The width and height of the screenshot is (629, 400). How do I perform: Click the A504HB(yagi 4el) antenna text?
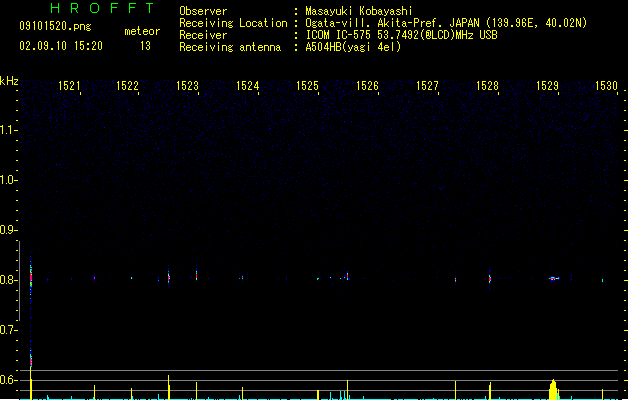point(353,47)
